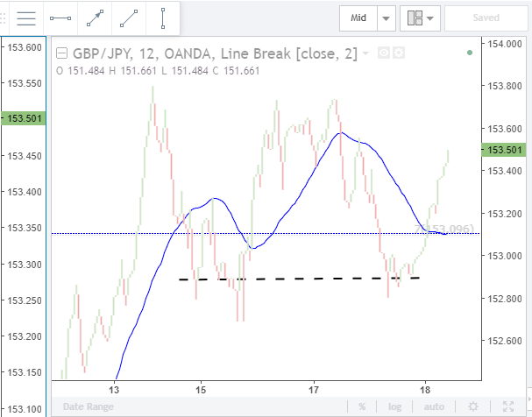
Task: Click date label 15 on time axis
Action: (x=201, y=390)
